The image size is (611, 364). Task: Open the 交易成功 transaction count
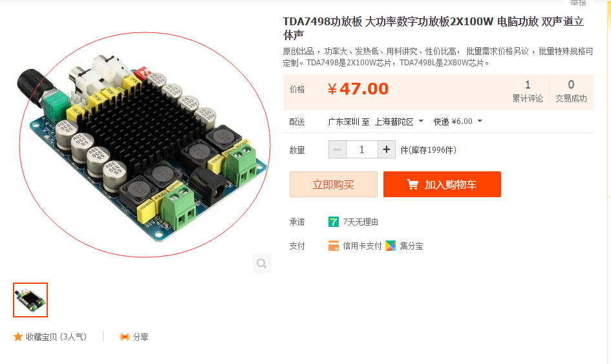point(572,92)
